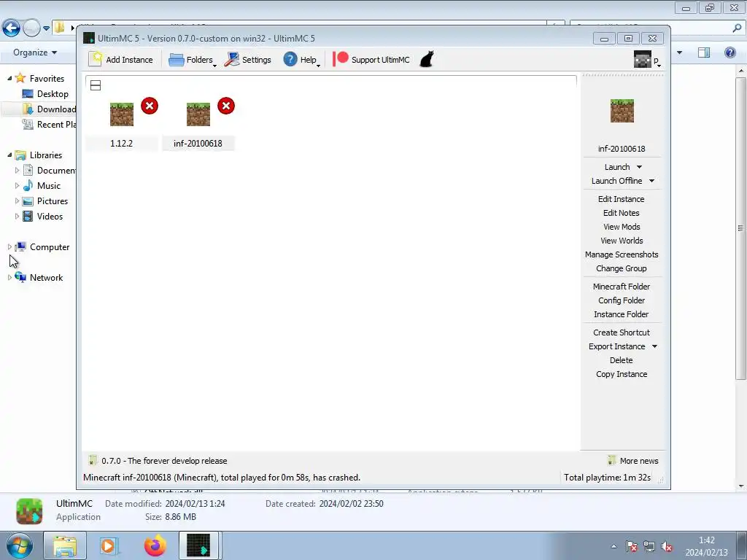The height and width of the screenshot is (560, 747).
Task: Expand the Computer tree node
Action: pyautogui.click(x=9, y=246)
